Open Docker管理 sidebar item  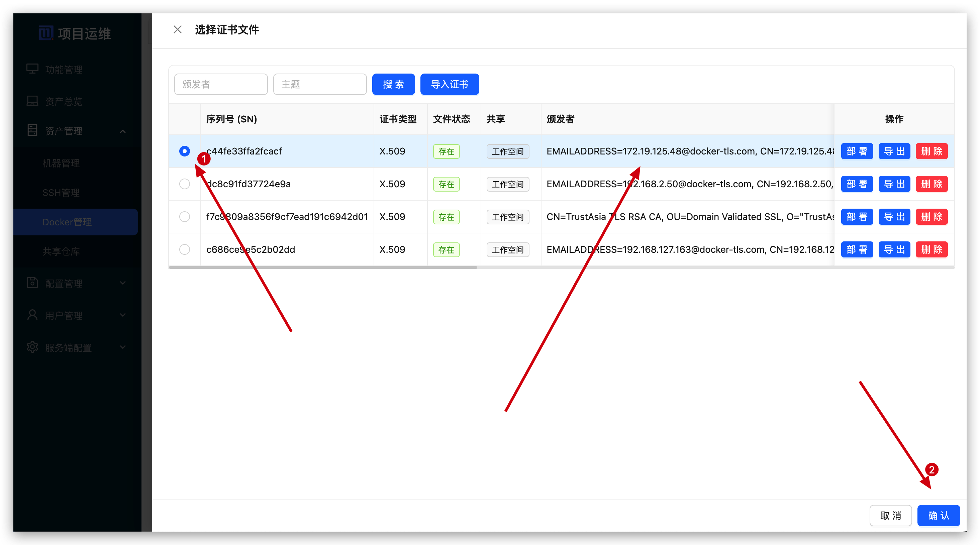click(x=67, y=222)
